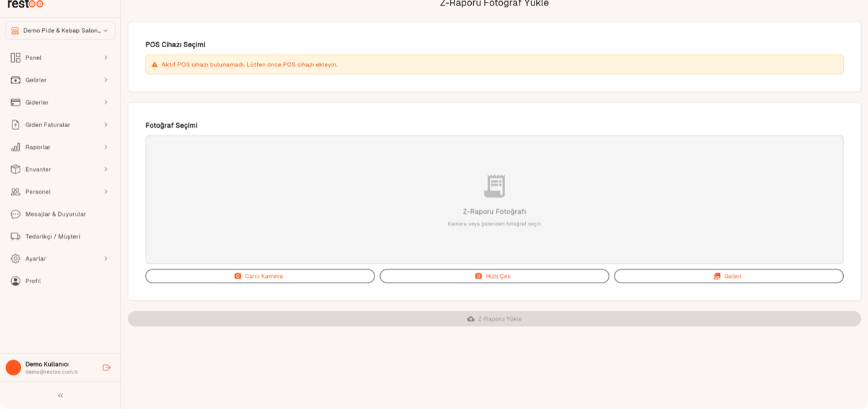The image size is (868, 409).
Task: Collapse the sidebar with double-chevron icon
Action: (x=60, y=395)
